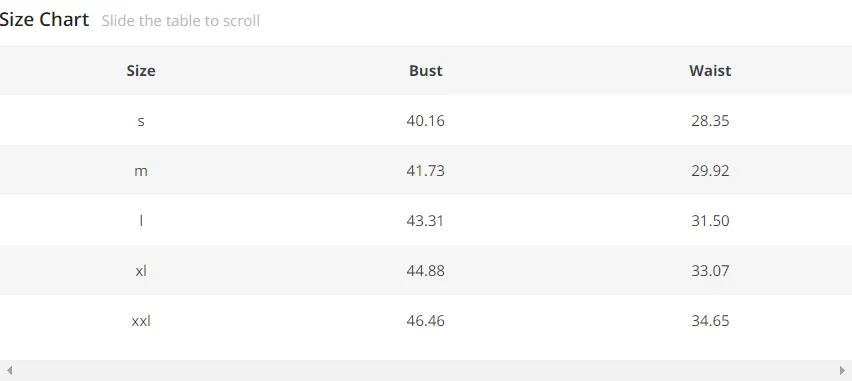Click the waist value 31.50
The height and width of the screenshot is (381, 852).
[x=710, y=221]
